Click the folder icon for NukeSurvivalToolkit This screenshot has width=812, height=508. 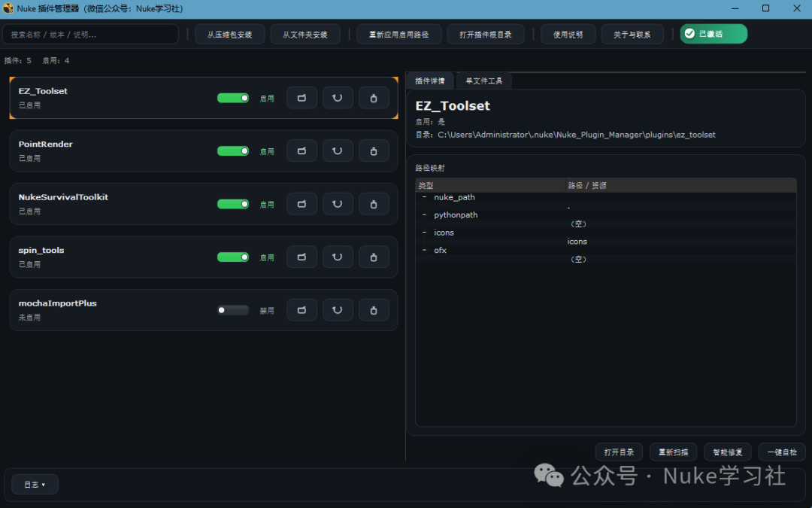point(302,204)
